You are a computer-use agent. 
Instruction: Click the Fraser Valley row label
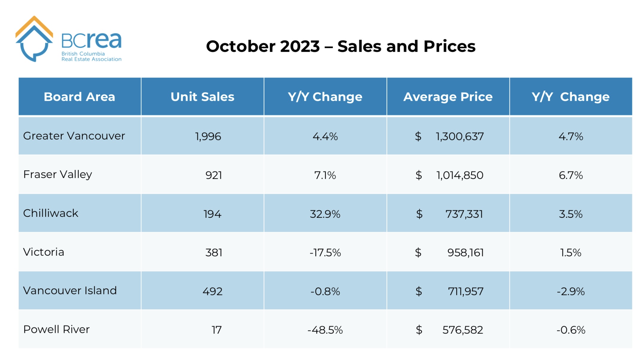pyautogui.click(x=58, y=174)
